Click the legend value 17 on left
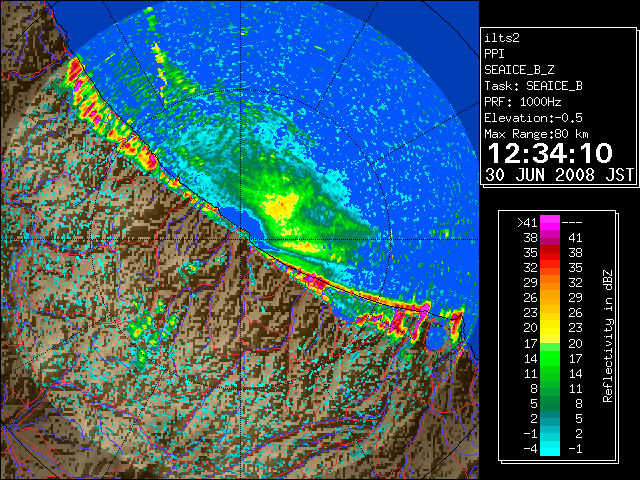The image size is (640, 480). (x=530, y=343)
